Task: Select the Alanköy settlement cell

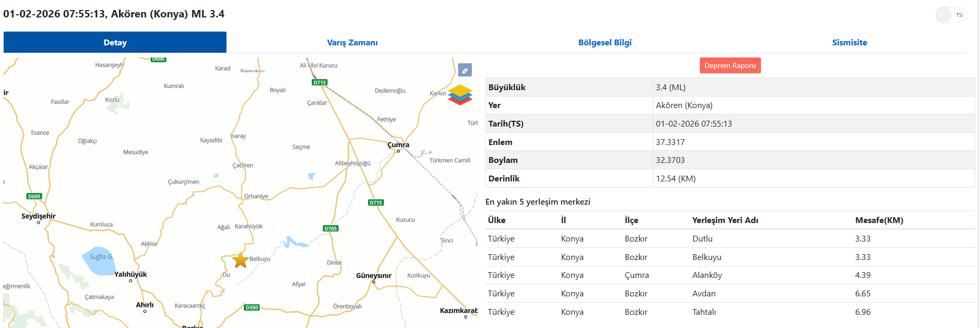Action: pyautogui.click(x=707, y=275)
